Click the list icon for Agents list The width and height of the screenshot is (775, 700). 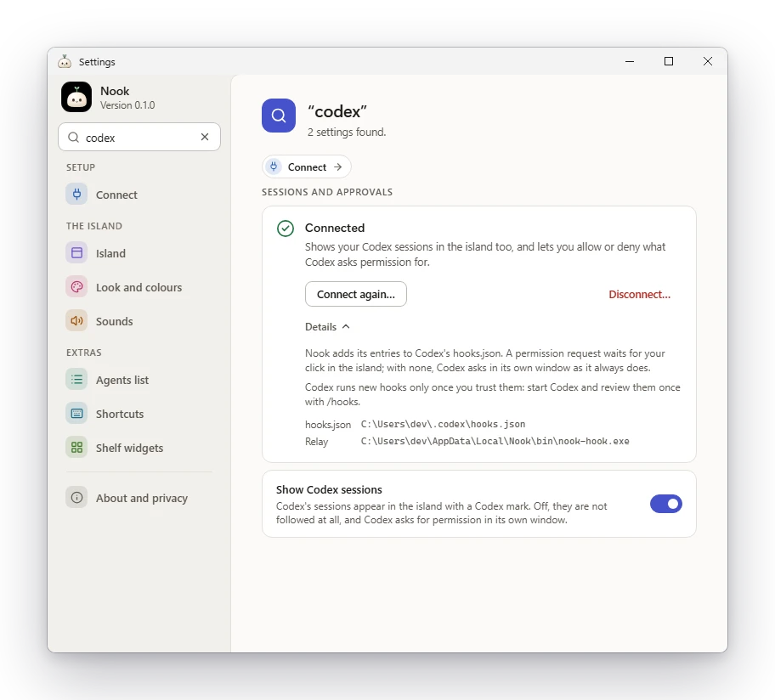76,380
